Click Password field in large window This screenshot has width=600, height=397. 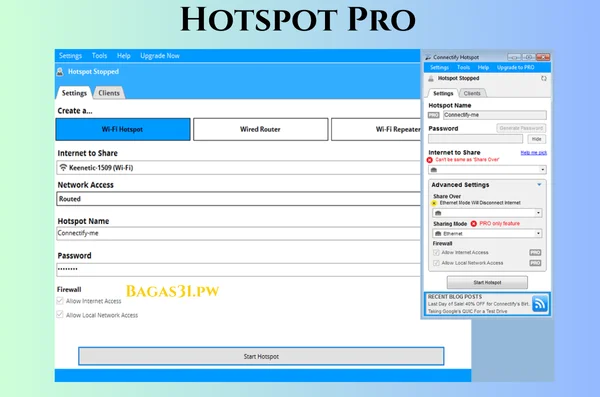tap(238, 270)
